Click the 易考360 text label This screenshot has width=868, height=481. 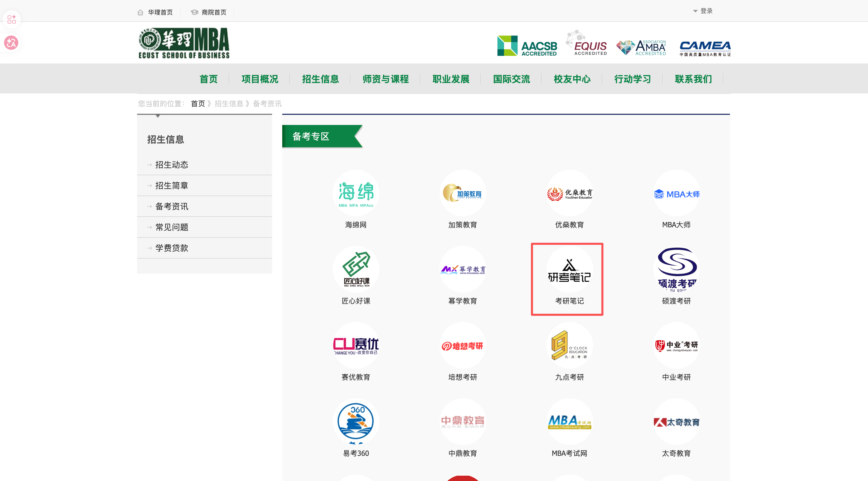[356, 453]
